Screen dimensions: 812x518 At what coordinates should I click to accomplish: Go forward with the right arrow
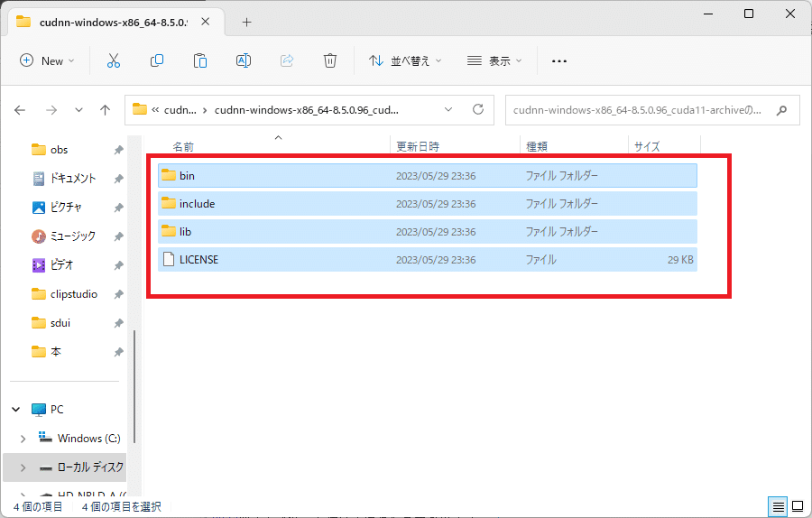(x=51, y=110)
